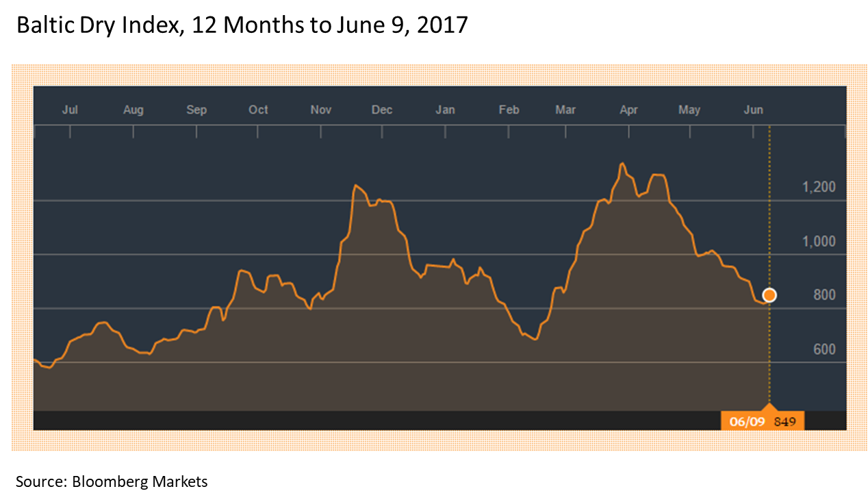Select the Jan axis label

coord(445,110)
